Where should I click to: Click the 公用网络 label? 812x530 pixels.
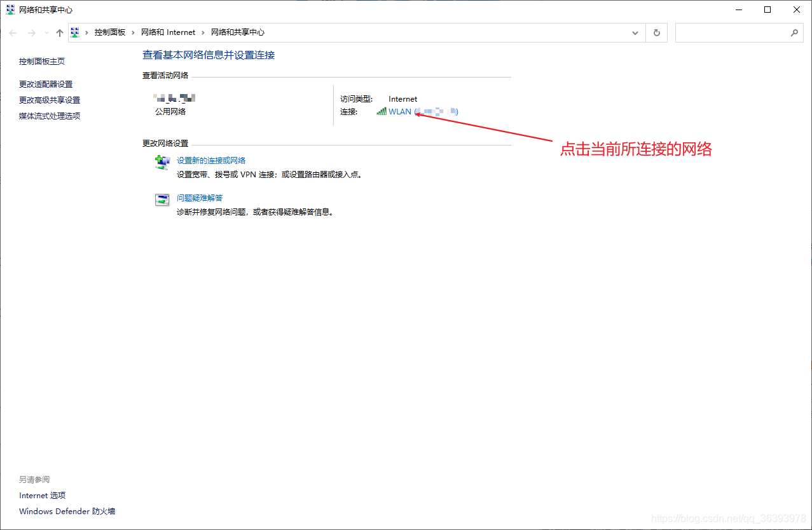tap(170, 112)
